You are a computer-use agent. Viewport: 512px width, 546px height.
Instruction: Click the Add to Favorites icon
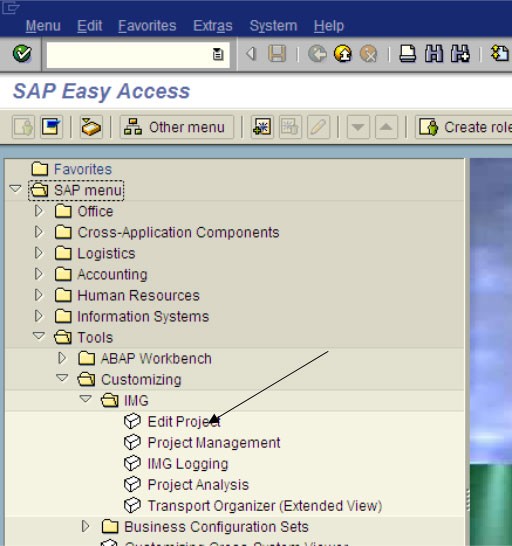point(262,127)
